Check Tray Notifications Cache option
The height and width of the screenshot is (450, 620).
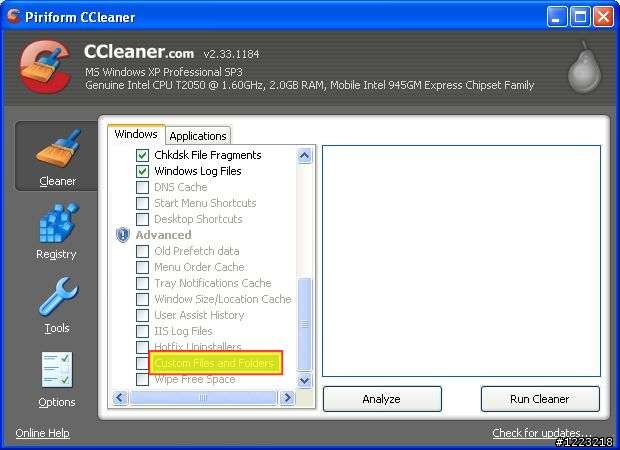[x=142, y=283]
